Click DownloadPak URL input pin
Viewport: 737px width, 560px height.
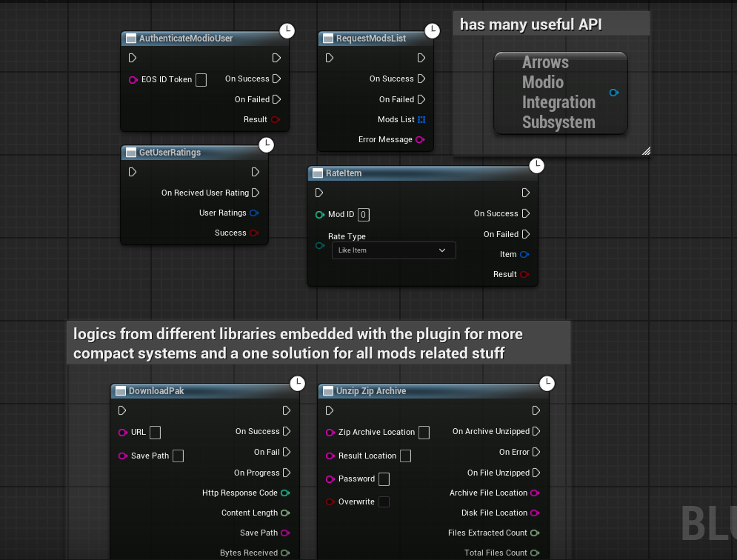123,433
